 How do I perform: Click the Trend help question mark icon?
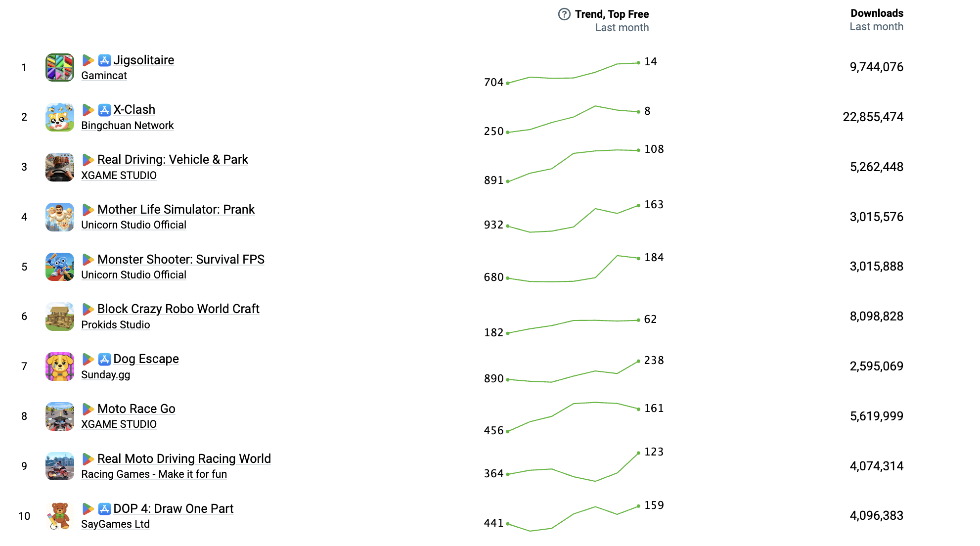click(564, 14)
